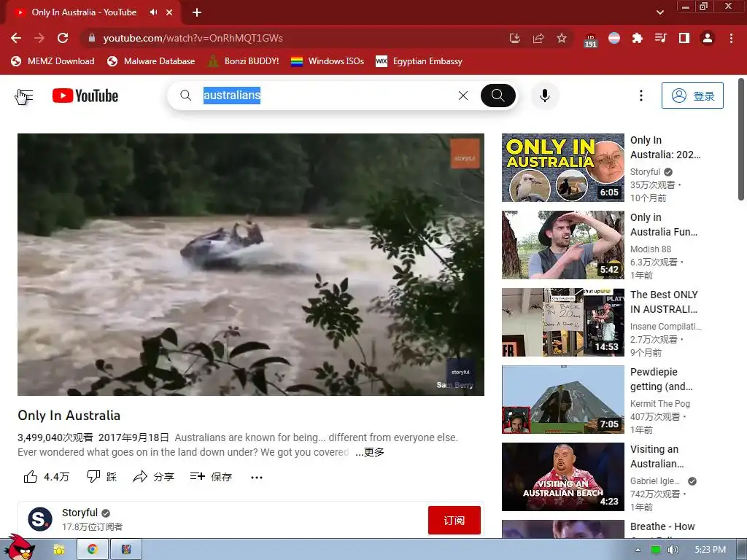
Task: Open YouTube settings three-dot menu
Action: pyautogui.click(x=640, y=96)
